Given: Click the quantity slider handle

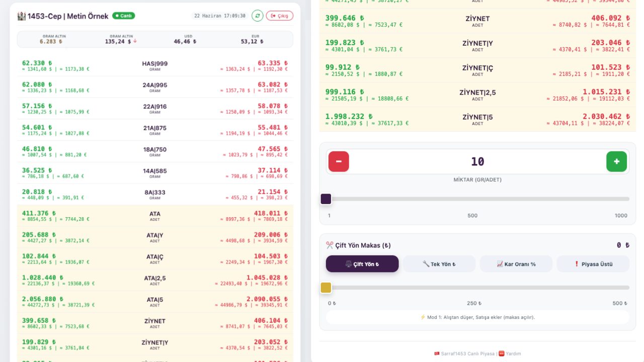Looking at the screenshot, I should pos(326,199).
